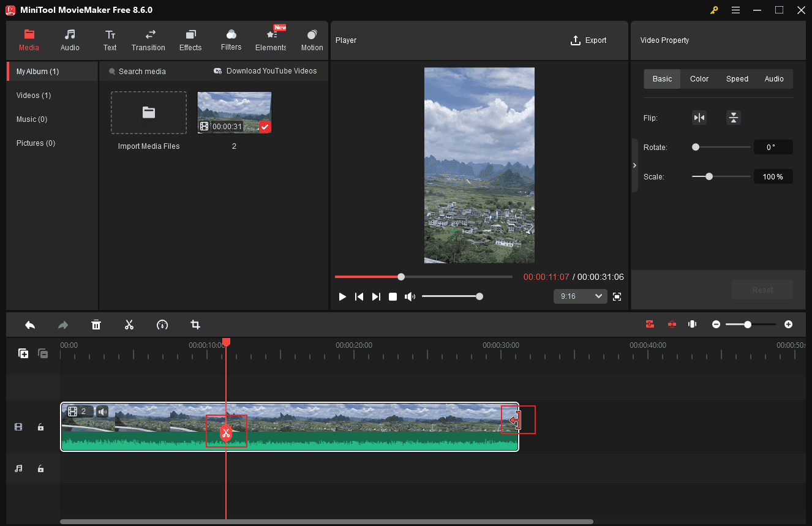Viewport: 812px width, 526px height.
Task: Click the Split (scissors) tool on timeline toolbar
Action: 129,325
